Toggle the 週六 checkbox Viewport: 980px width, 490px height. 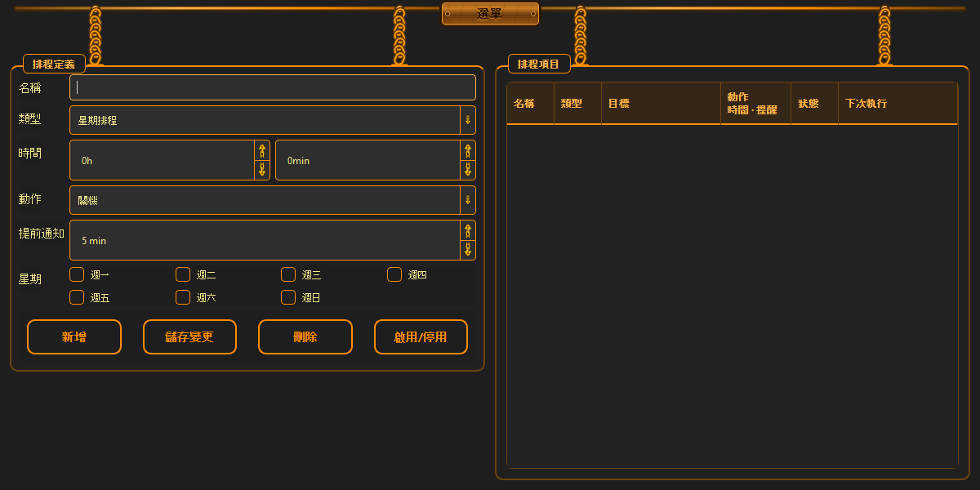(183, 297)
